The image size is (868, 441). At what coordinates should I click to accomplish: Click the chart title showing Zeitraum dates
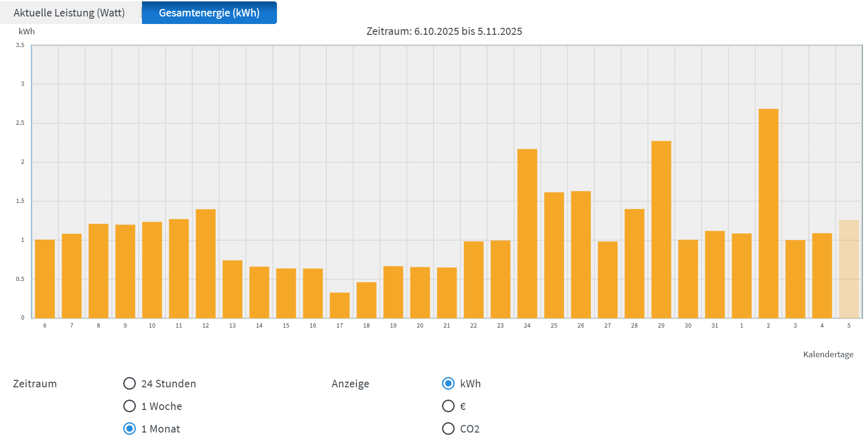(444, 32)
